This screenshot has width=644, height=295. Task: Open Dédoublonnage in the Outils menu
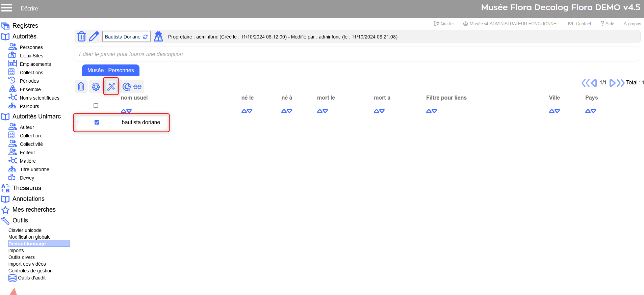click(x=27, y=244)
